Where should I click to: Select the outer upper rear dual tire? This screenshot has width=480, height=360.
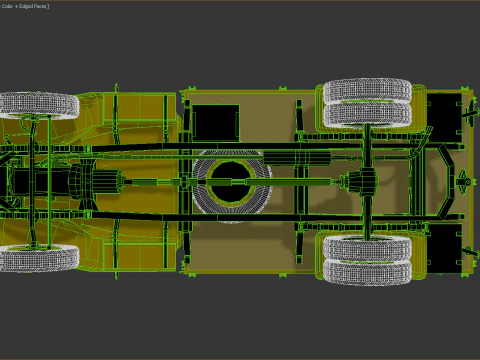pyautogui.click(x=368, y=89)
